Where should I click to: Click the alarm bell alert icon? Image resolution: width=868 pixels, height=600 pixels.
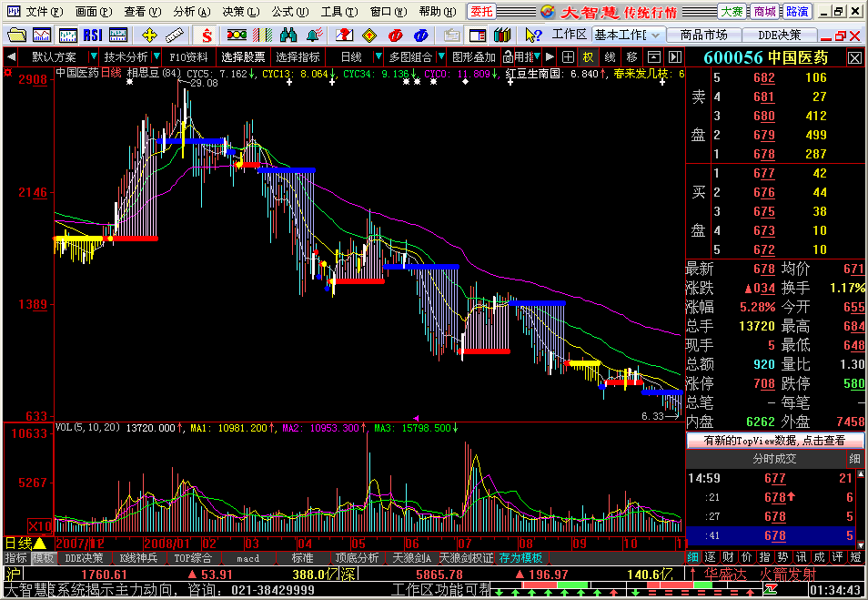[x=315, y=36]
